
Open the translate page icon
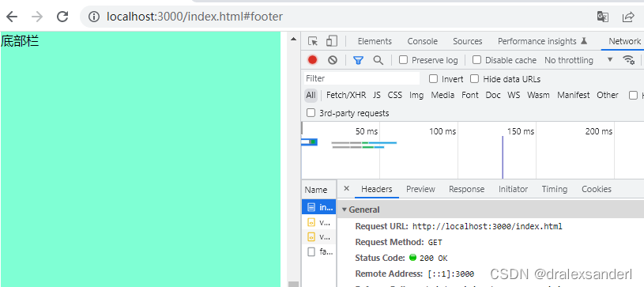point(603,17)
